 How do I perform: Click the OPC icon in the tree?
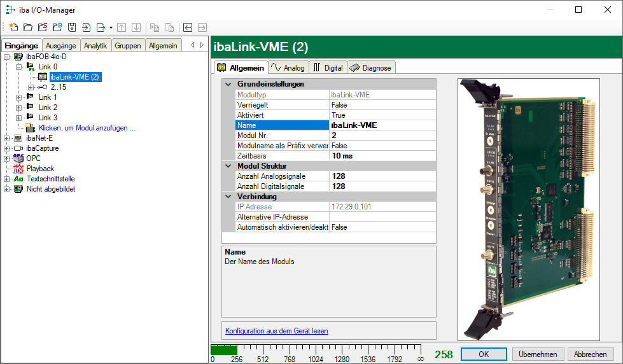tap(18, 158)
